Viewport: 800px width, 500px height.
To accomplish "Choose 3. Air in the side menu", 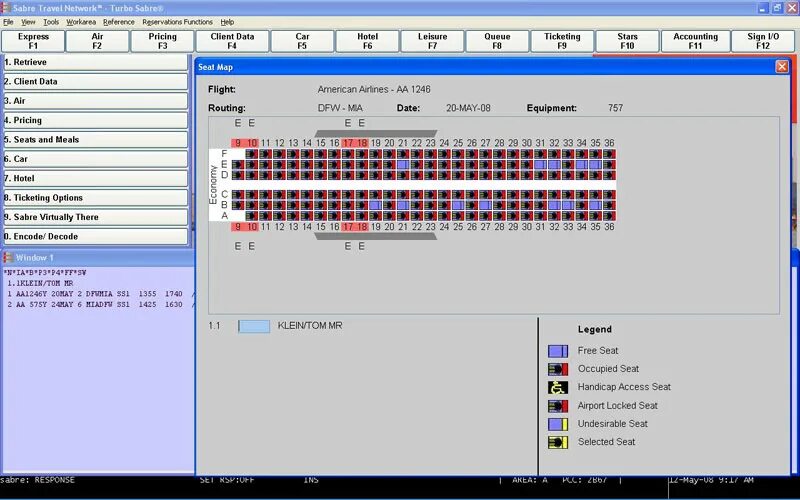I will click(x=96, y=101).
